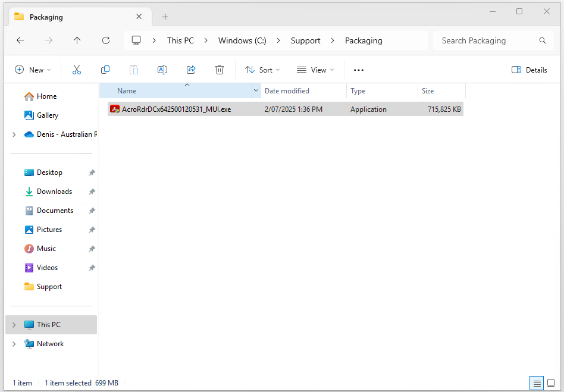Screen dimensions: 564x392
Task: Refresh the current folder view
Action: tap(106, 40)
